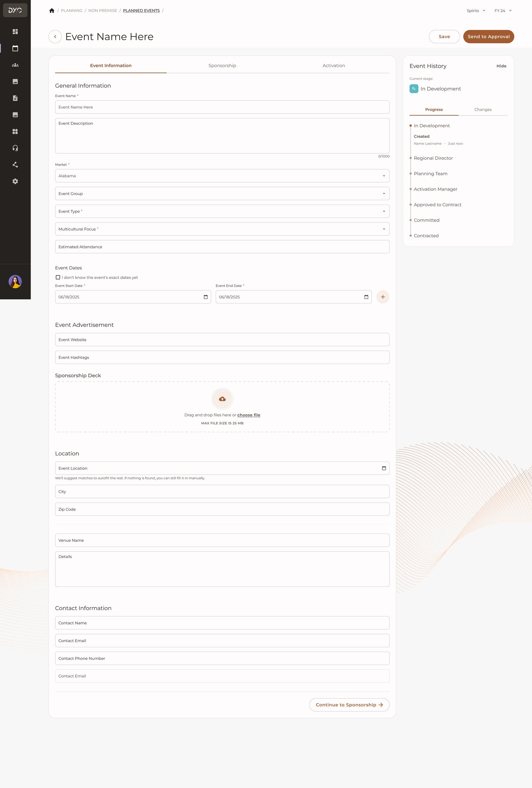The width and height of the screenshot is (532, 788).
Task: Open the Event Start Date calendar picker
Action: click(206, 297)
